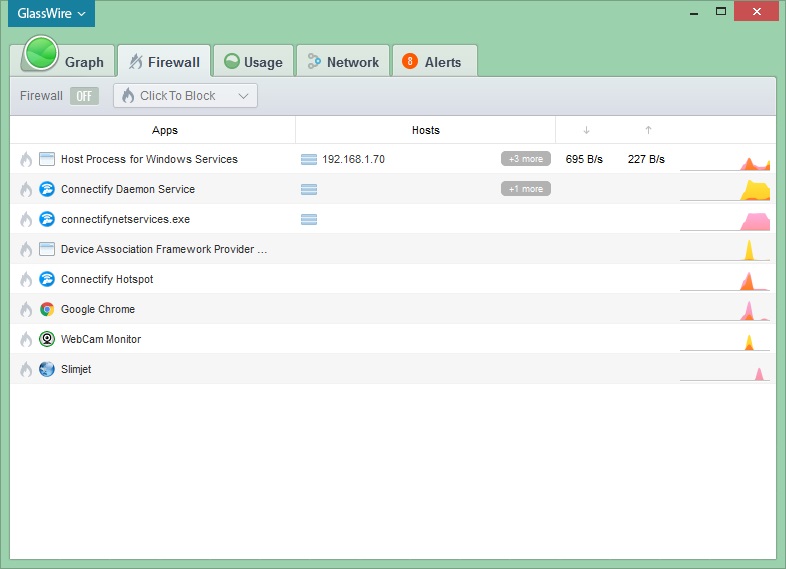Click the WebCam Monitor mini graph
Screen dimensions: 786x569
click(x=725, y=342)
